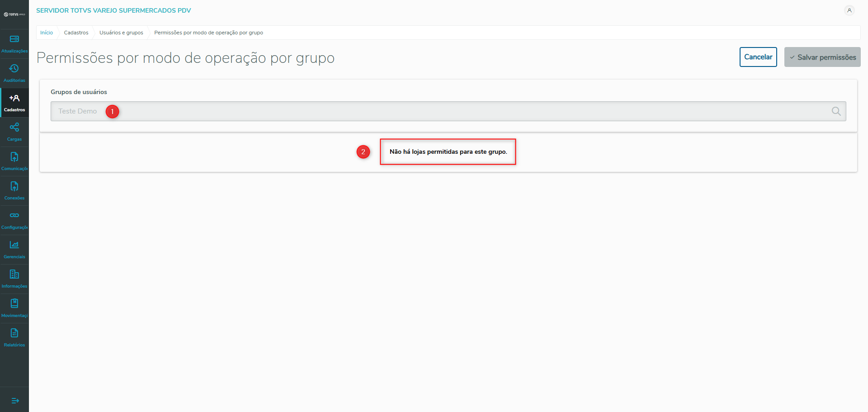Go to Início breadcrumb link
Viewport: 868px width, 412px height.
[47, 33]
